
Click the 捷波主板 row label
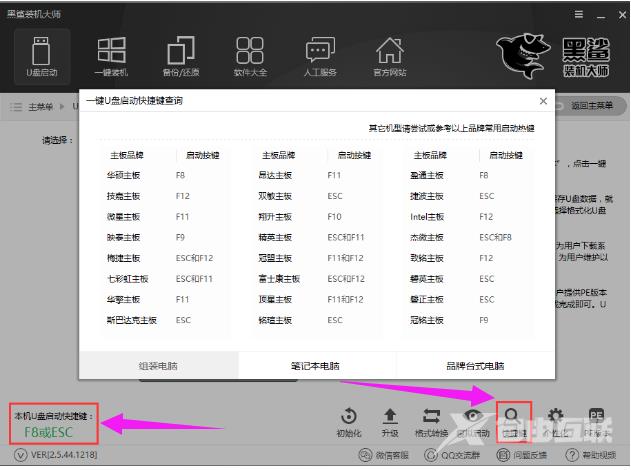[427, 196]
